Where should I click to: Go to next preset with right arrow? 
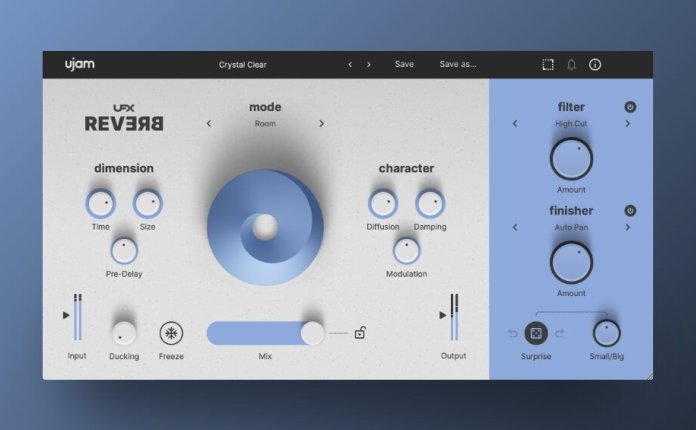pos(368,65)
